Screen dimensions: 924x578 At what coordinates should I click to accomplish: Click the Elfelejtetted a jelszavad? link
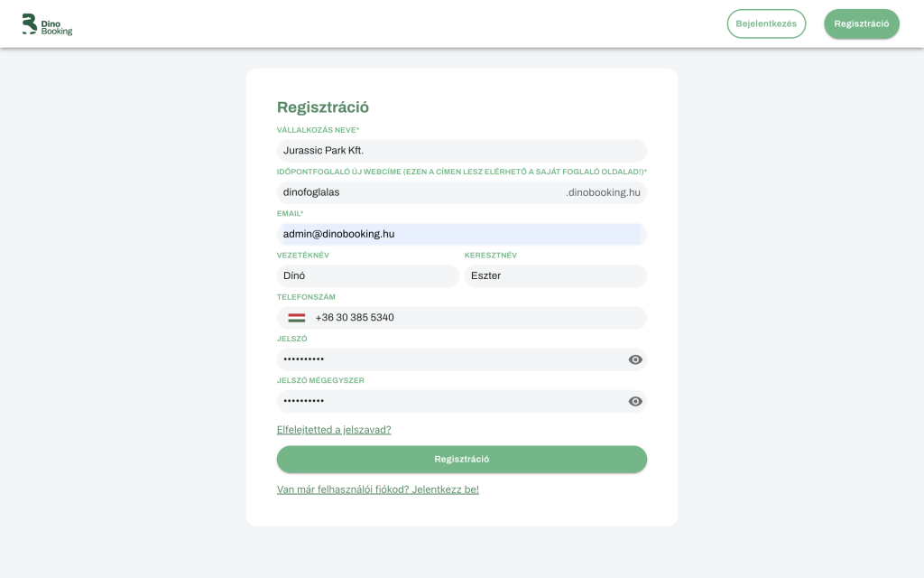click(334, 430)
